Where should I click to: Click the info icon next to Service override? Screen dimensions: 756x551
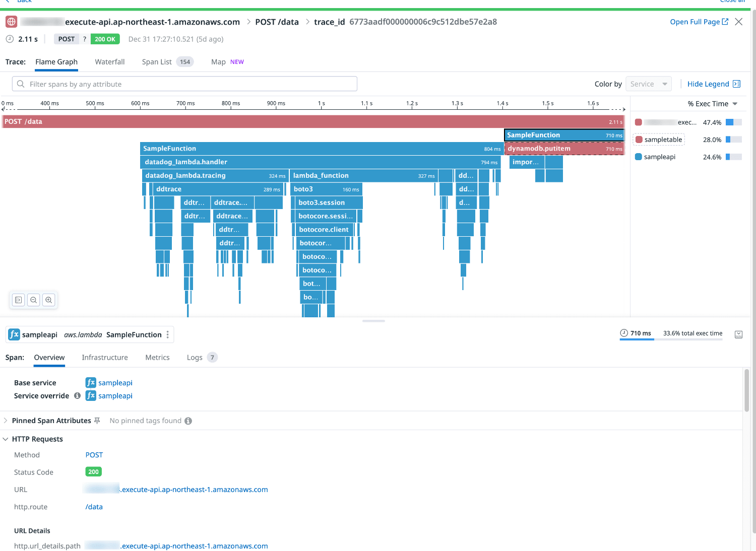point(77,396)
